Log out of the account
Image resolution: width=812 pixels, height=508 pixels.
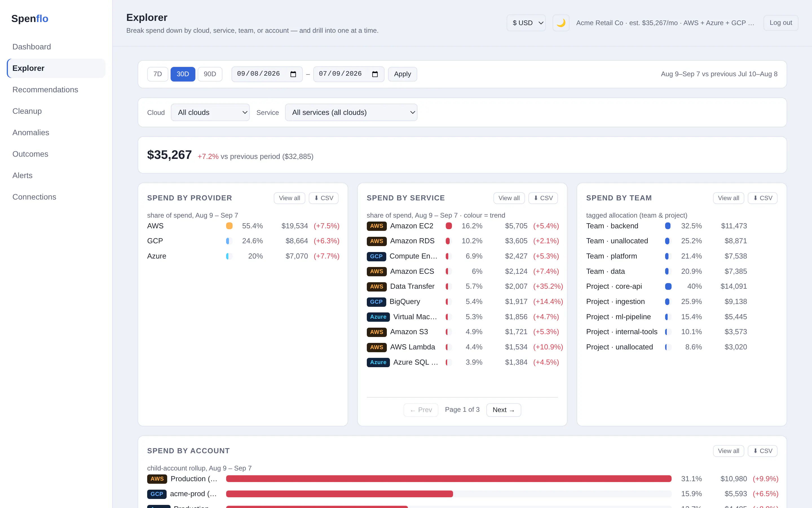[x=780, y=23]
